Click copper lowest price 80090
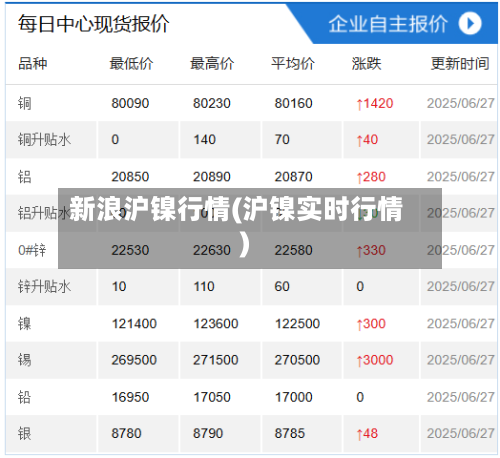 click(130, 103)
